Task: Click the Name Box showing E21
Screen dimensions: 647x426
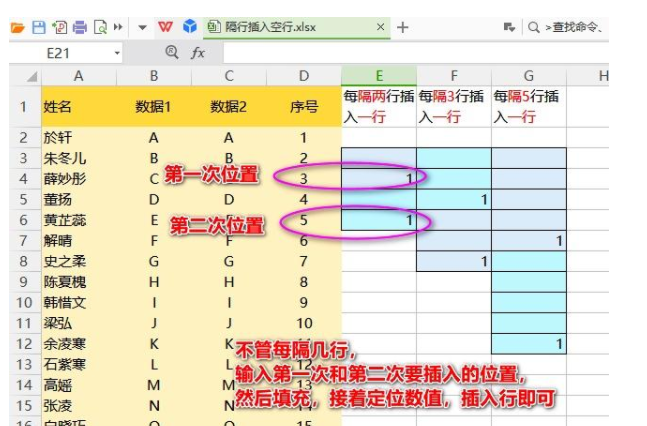Action: pos(58,53)
